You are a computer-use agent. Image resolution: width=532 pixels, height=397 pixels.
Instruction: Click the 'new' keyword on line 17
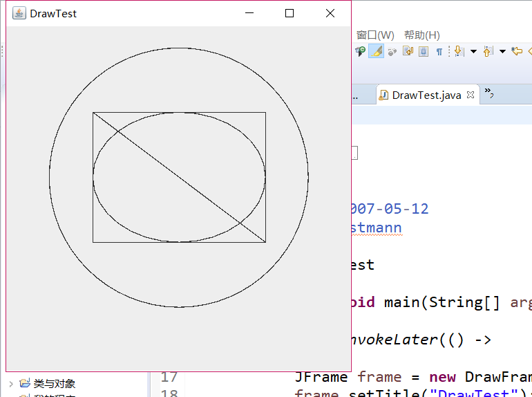[442, 377]
